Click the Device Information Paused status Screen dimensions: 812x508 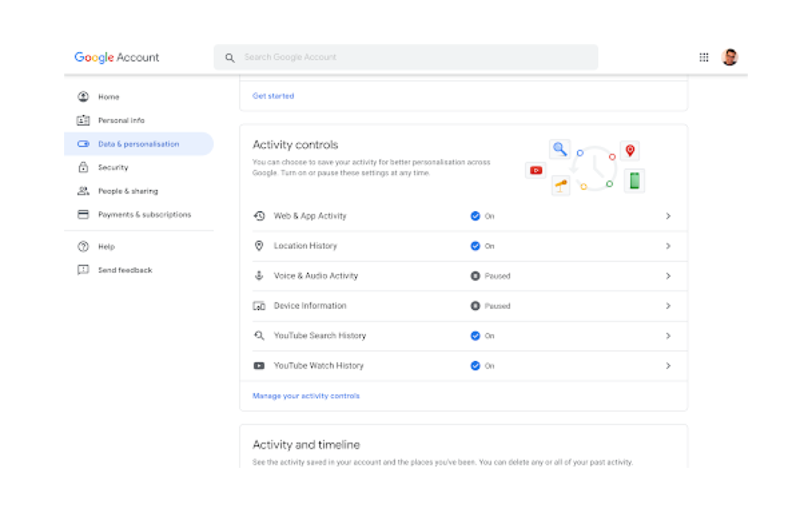tap(490, 306)
